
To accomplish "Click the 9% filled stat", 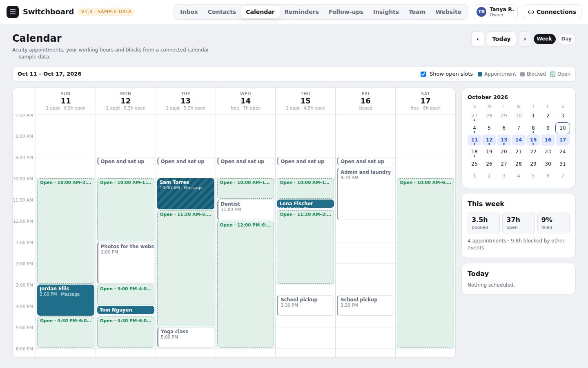I will point(553,223).
